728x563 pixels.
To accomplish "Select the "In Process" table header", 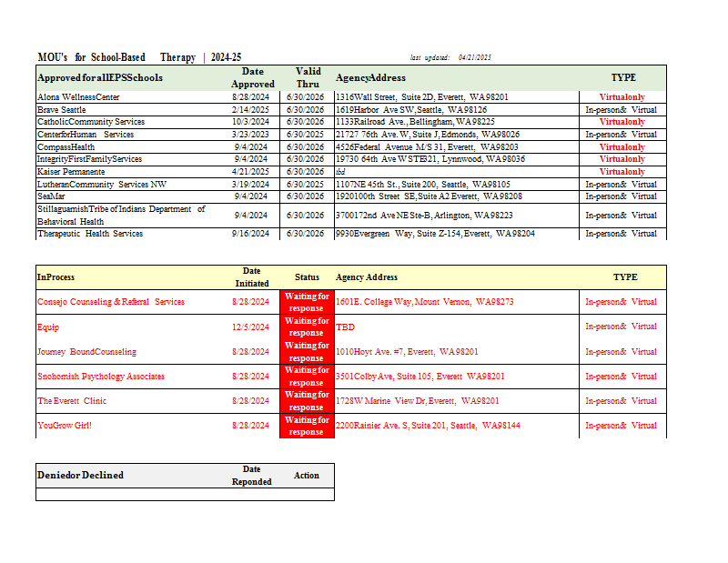I will pyautogui.click(x=56, y=277).
